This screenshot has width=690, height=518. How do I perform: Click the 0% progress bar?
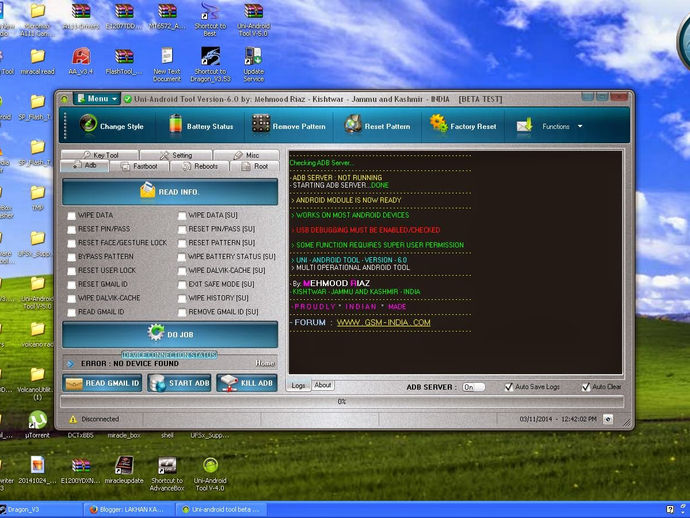click(342, 401)
